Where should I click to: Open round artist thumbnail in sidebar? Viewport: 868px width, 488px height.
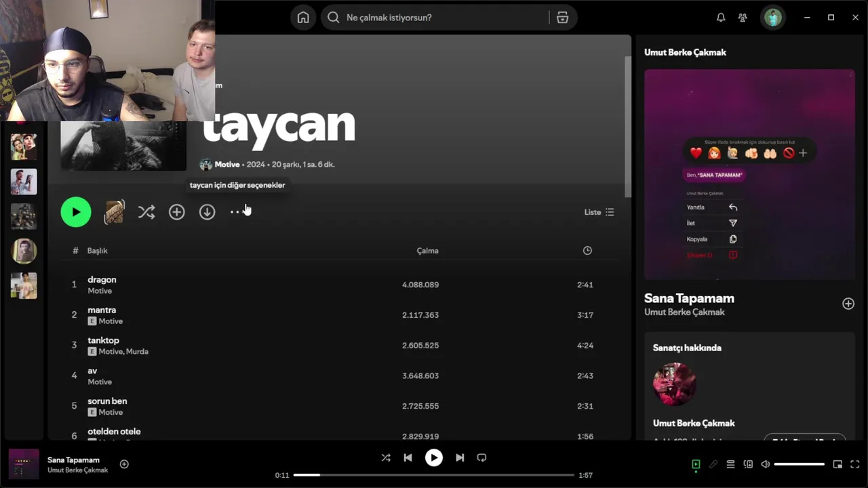(x=24, y=251)
